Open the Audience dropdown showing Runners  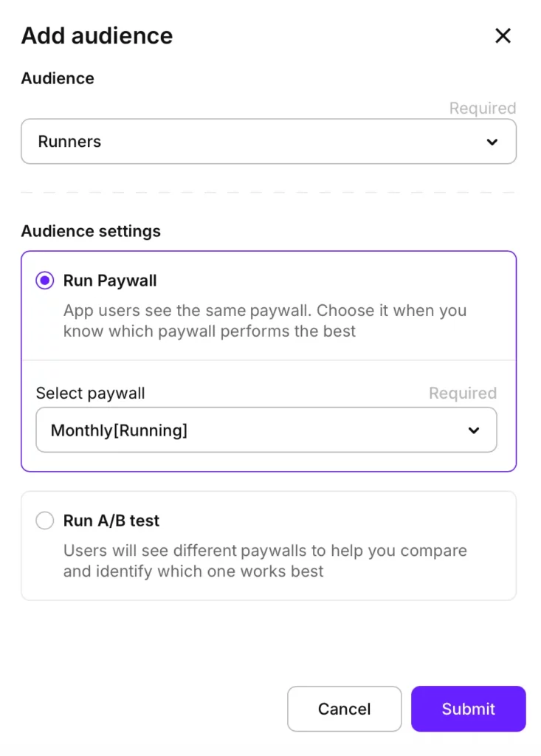[268, 142]
